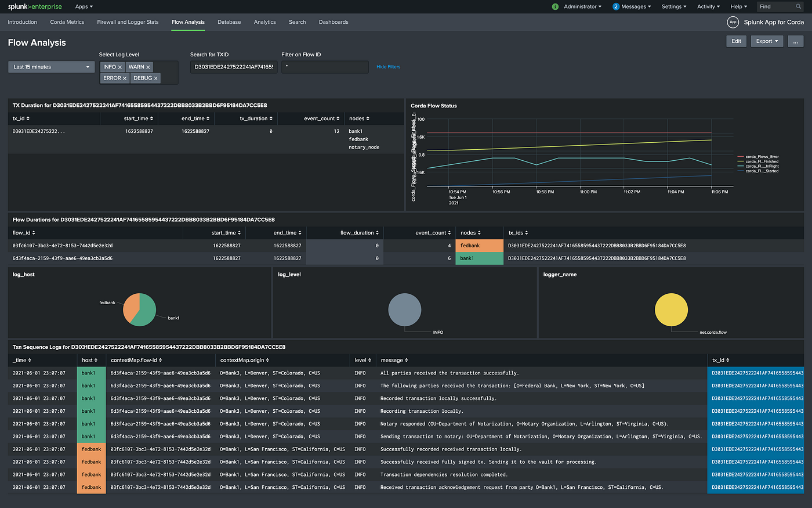Image resolution: width=812 pixels, height=508 pixels.
Task: Click the Filter on Flow ID input
Action: point(325,67)
